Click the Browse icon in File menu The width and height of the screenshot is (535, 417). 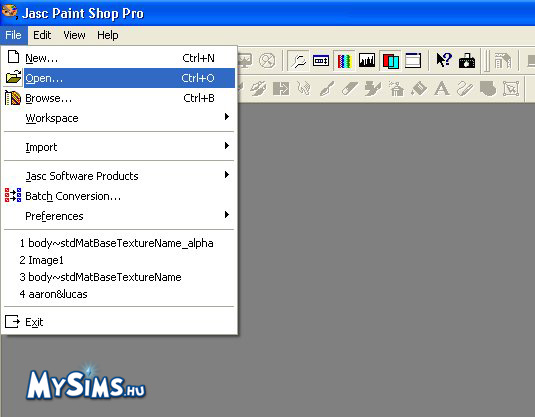click(x=13, y=98)
